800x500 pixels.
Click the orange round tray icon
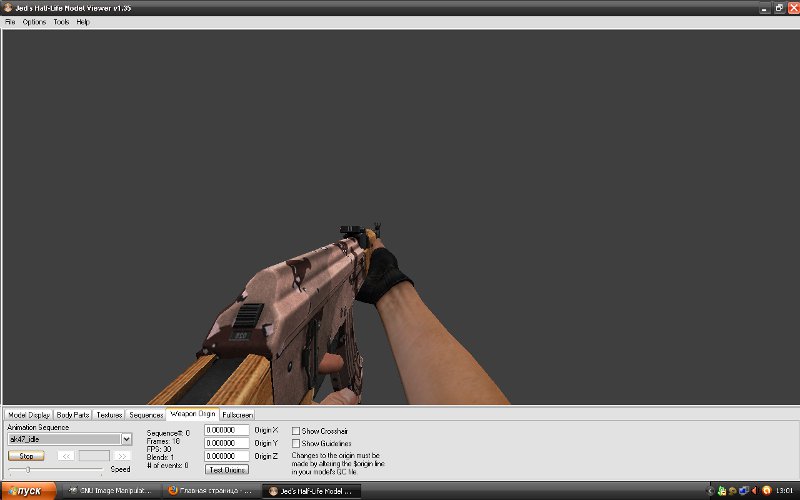pos(766,491)
